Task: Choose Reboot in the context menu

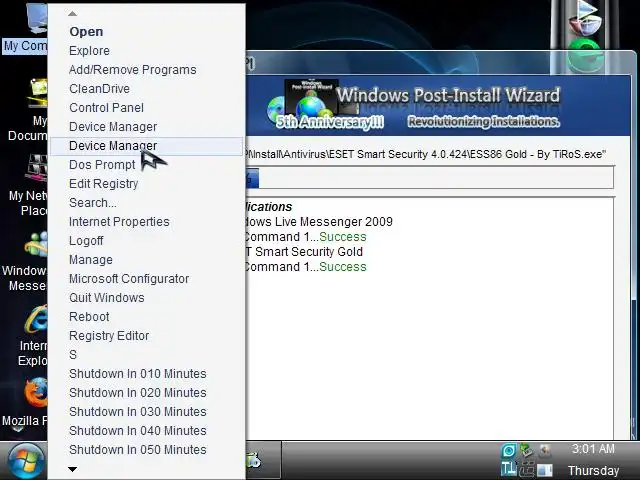Action: pyautogui.click(x=89, y=317)
